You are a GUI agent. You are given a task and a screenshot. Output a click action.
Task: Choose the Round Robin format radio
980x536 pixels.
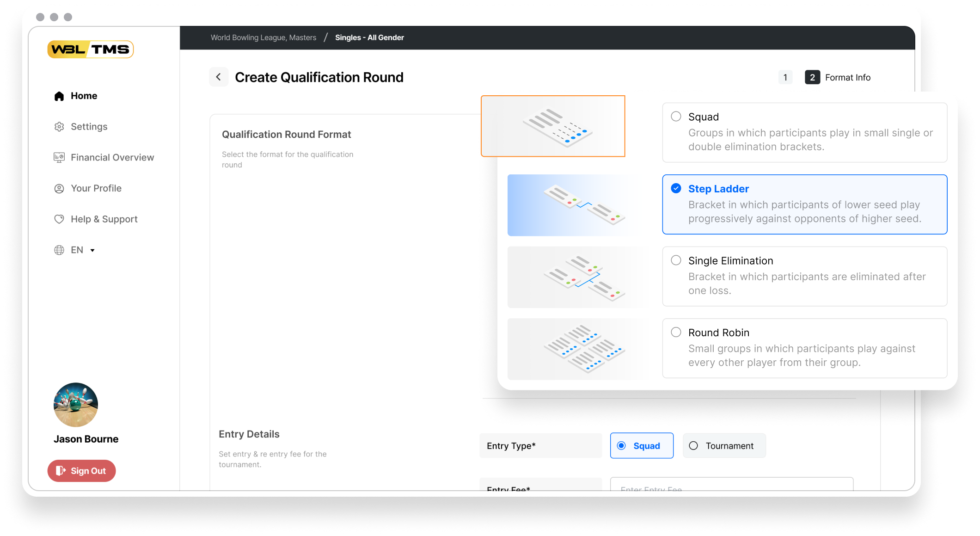click(x=676, y=332)
